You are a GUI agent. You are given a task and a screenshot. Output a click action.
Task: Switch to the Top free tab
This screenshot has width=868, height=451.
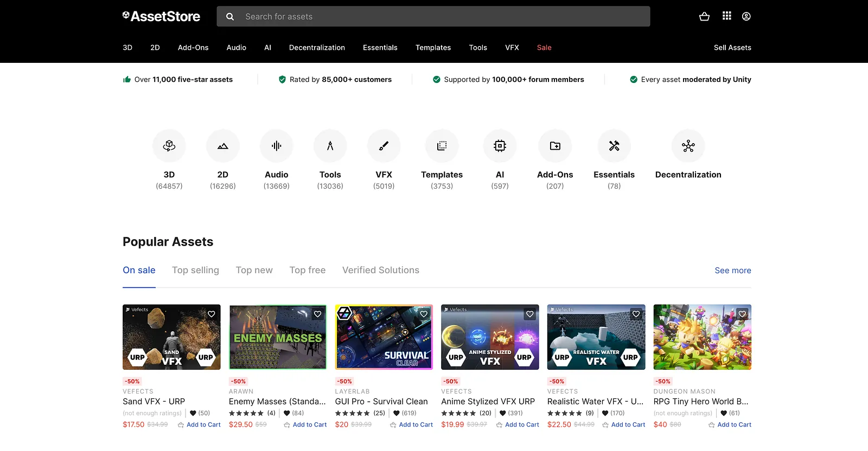(308, 270)
